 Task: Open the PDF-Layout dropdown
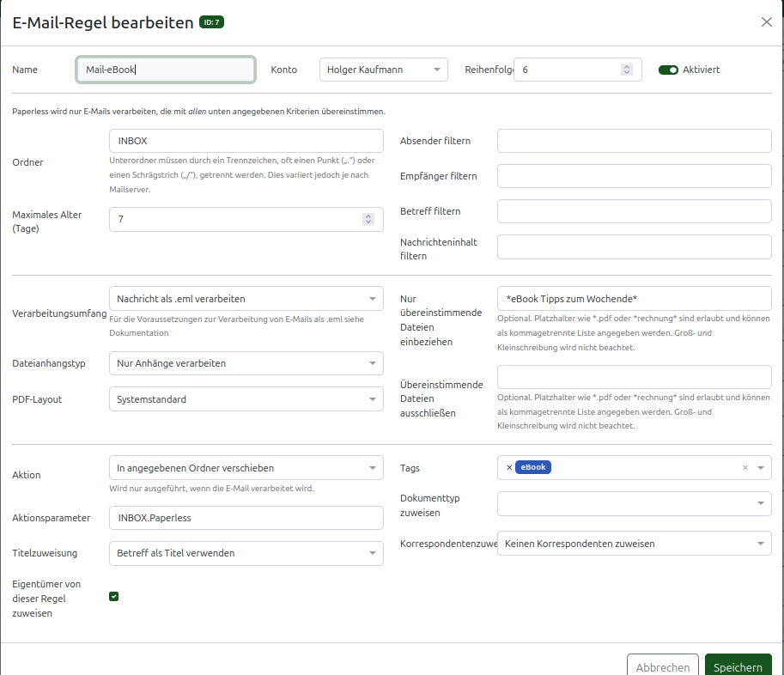(x=246, y=399)
